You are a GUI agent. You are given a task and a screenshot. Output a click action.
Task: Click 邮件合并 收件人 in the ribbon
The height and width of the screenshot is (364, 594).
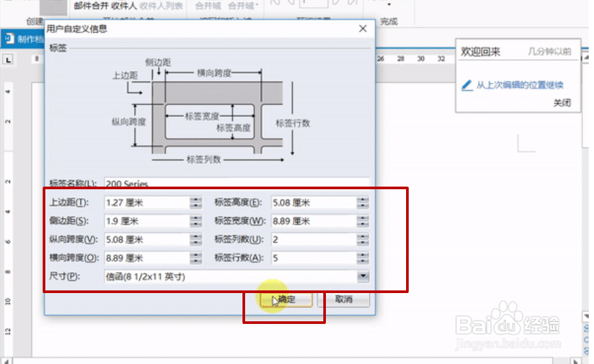(105, 6)
